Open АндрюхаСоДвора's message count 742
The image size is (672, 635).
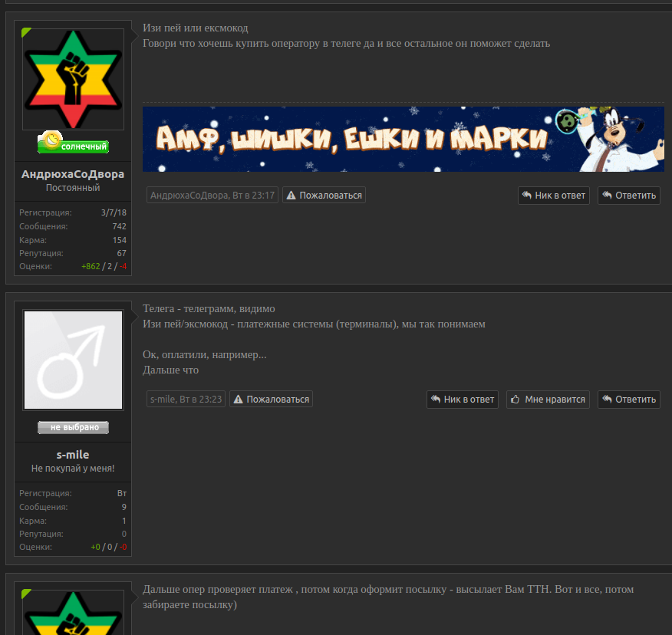[119, 226]
